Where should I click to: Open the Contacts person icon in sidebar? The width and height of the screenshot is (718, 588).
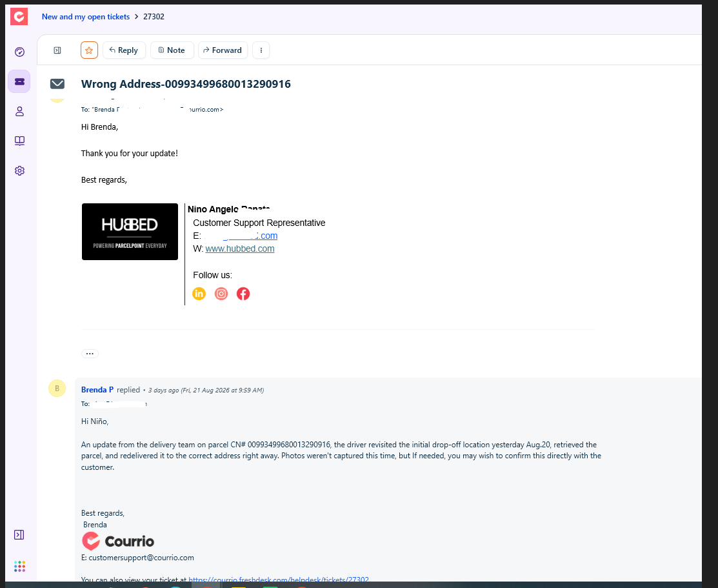tap(19, 112)
